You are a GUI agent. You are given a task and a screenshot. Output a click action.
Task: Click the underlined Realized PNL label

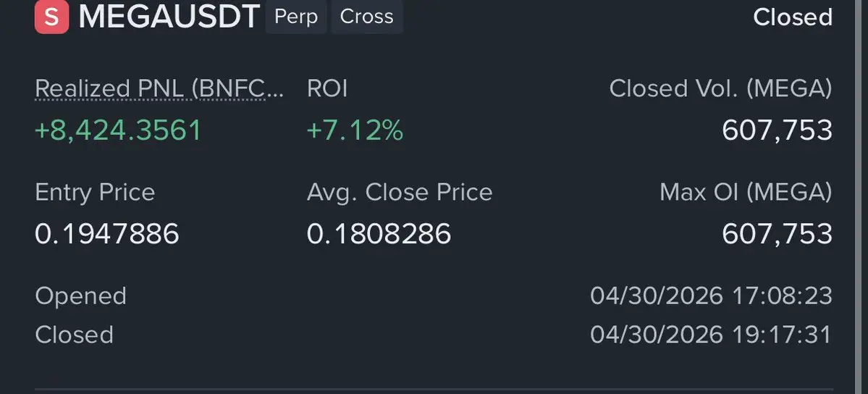pos(159,89)
